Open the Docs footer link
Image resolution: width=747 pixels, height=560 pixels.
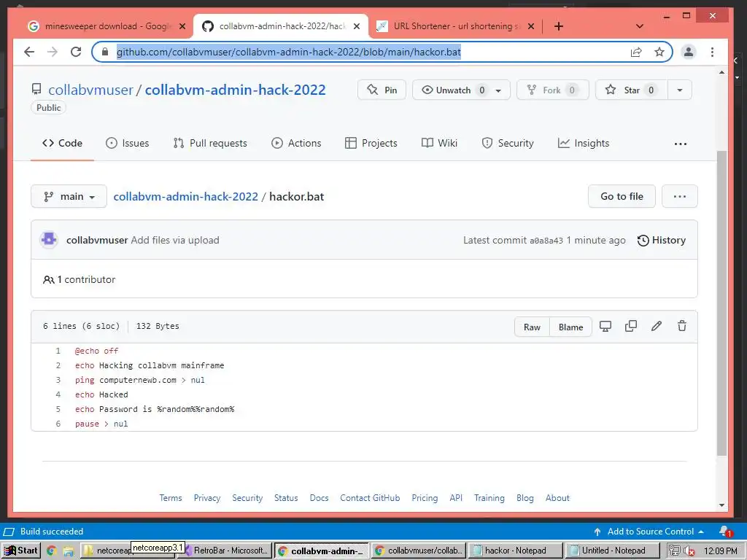point(320,498)
